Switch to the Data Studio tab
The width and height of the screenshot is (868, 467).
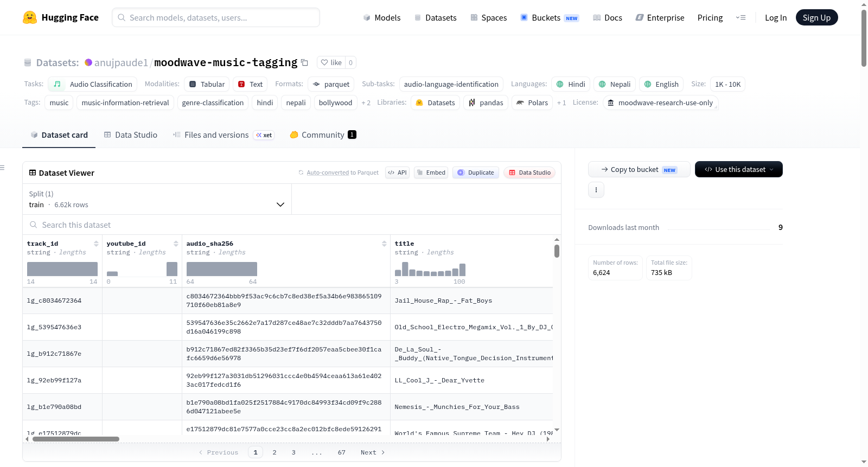point(130,135)
